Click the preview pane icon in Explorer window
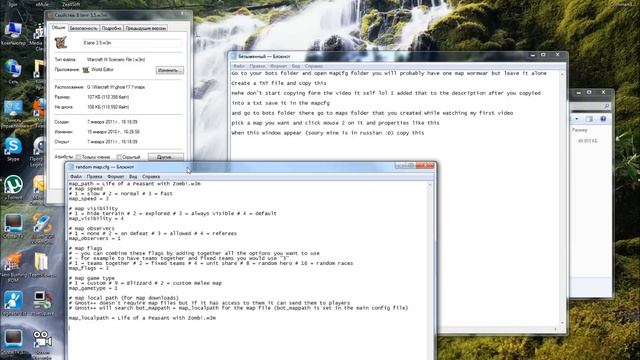 coord(589,119)
